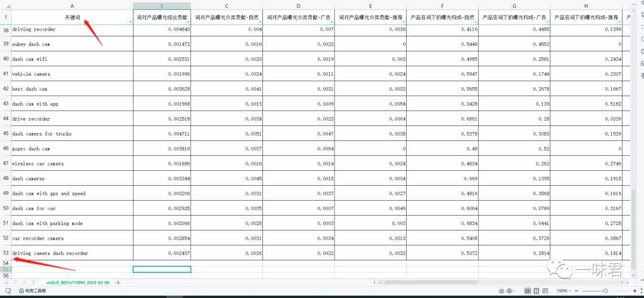This screenshot has width=644, height=298.
Task: Switch to Page Layout view icon
Action: (x=537, y=291)
